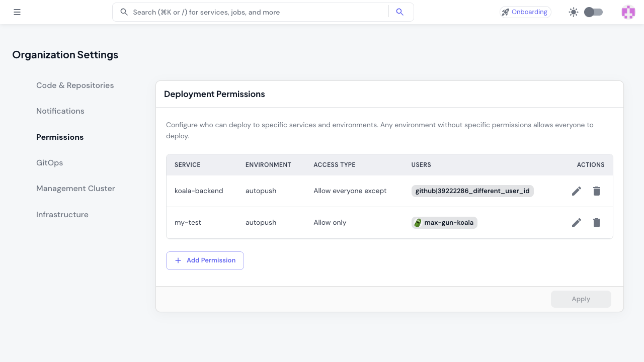Image resolution: width=644 pixels, height=362 pixels.
Task: Open the profile avatar menu
Action: coord(628,12)
